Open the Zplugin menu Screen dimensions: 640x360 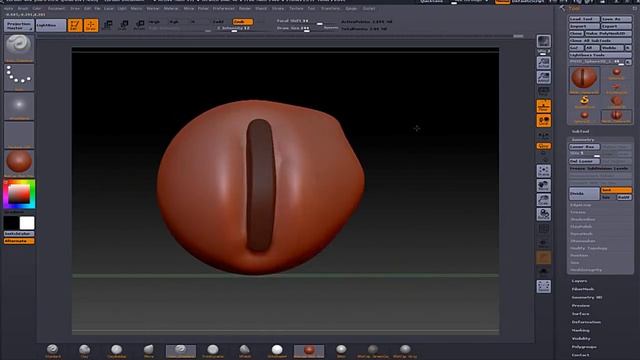351,8
